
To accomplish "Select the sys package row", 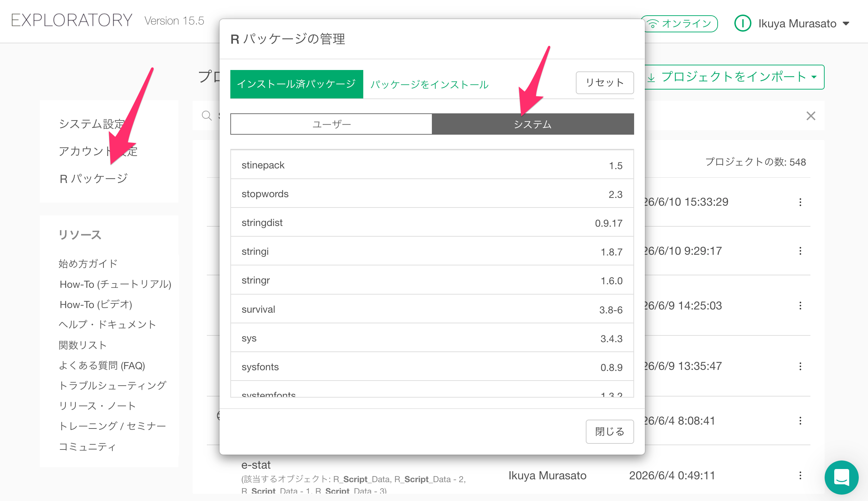I will pyautogui.click(x=432, y=338).
